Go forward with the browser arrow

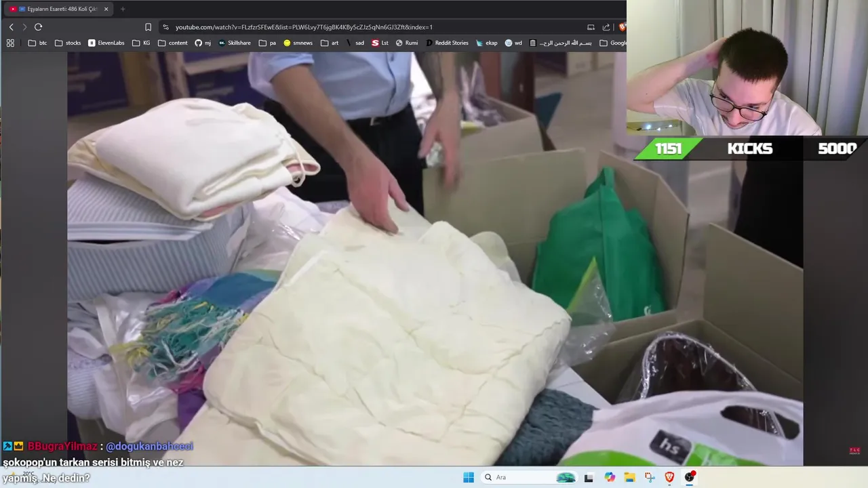[x=24, y=27]
